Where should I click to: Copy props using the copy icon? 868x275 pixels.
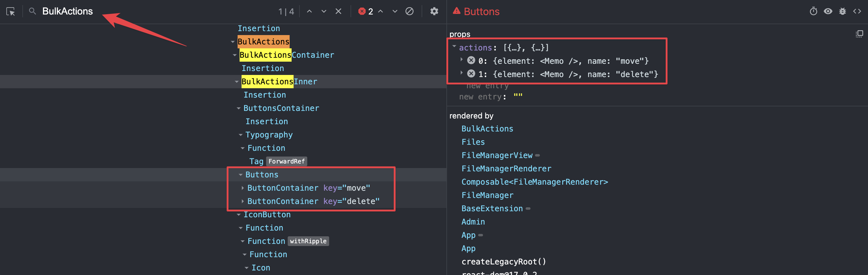click(860, 33)
